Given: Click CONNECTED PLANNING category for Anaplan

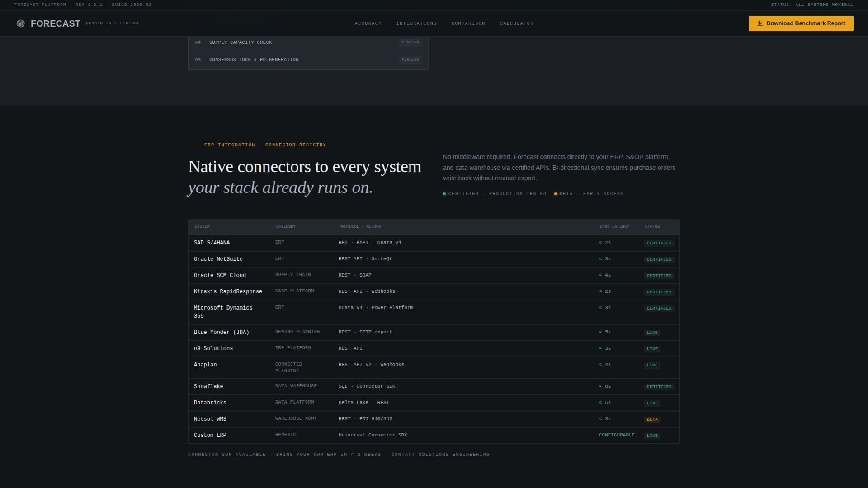Looking at the screenshot, I should pyautogui.click(x=288, y=367).
